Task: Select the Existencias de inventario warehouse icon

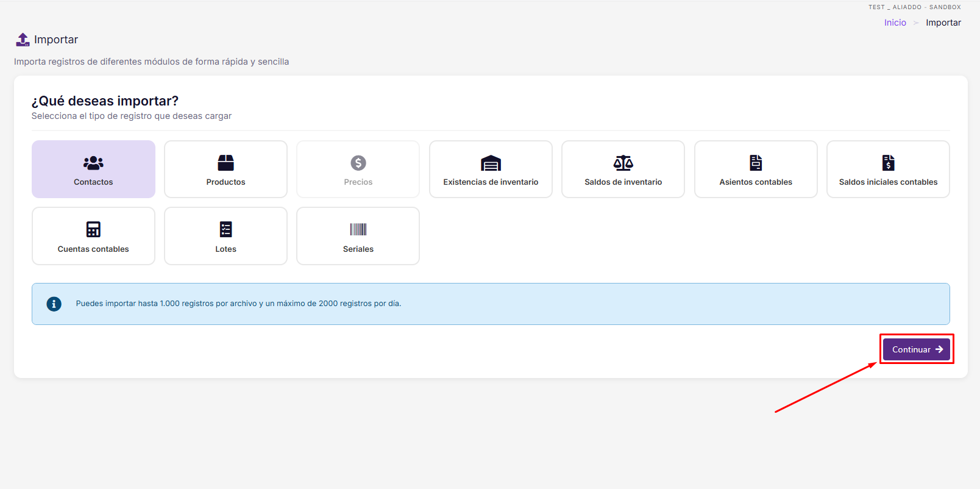Action: (491, 163)
